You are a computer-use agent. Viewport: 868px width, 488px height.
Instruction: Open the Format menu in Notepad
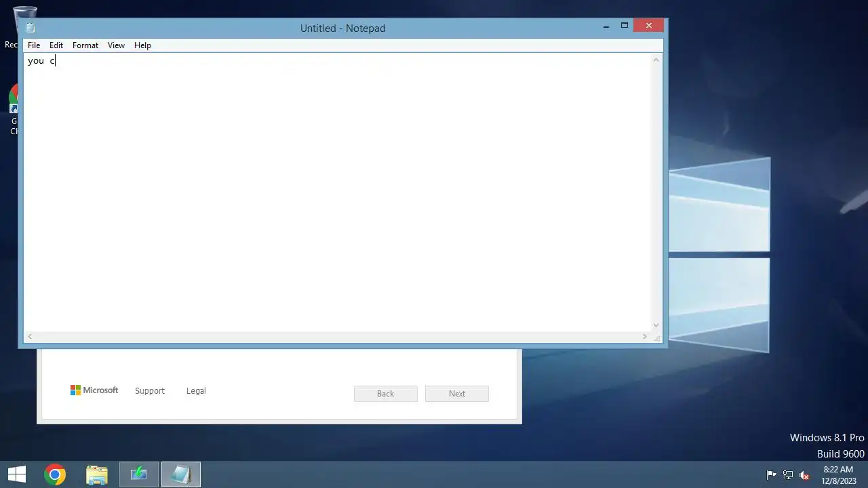coord(85,45)
